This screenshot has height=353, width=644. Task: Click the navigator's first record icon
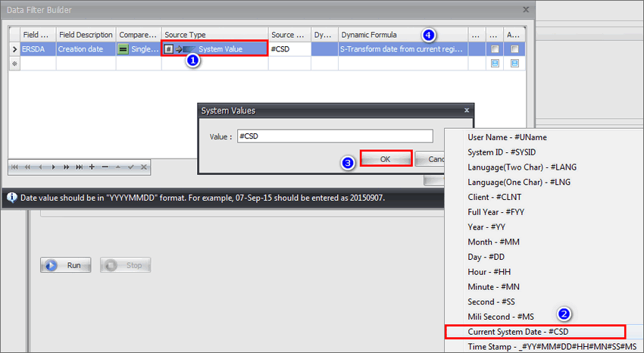pos(15,167)
